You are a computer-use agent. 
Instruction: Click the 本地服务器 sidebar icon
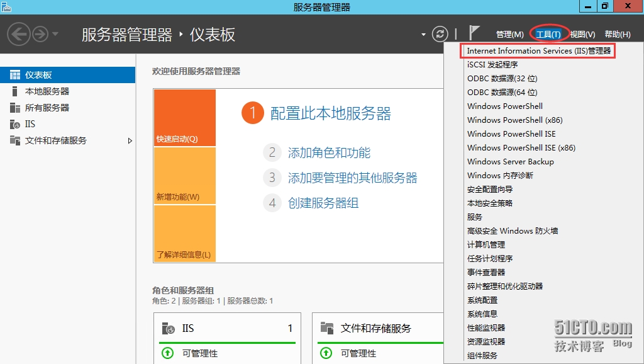pos(15,91)
